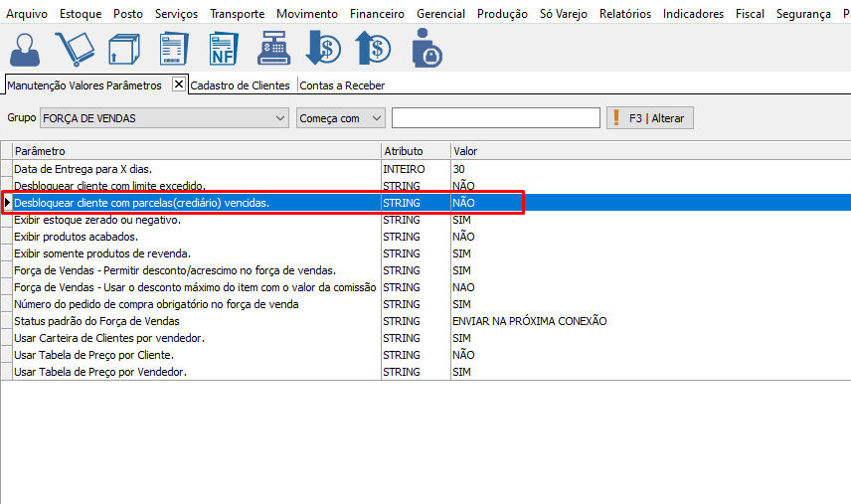
Task: Click the NF invoice toolbar icon
Action: pos(223,49)
